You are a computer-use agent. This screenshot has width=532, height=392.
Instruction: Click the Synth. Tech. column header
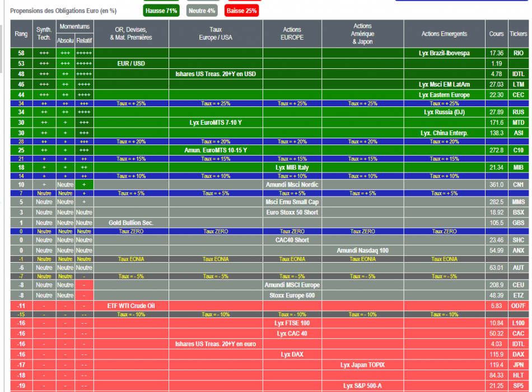point(44,34)
